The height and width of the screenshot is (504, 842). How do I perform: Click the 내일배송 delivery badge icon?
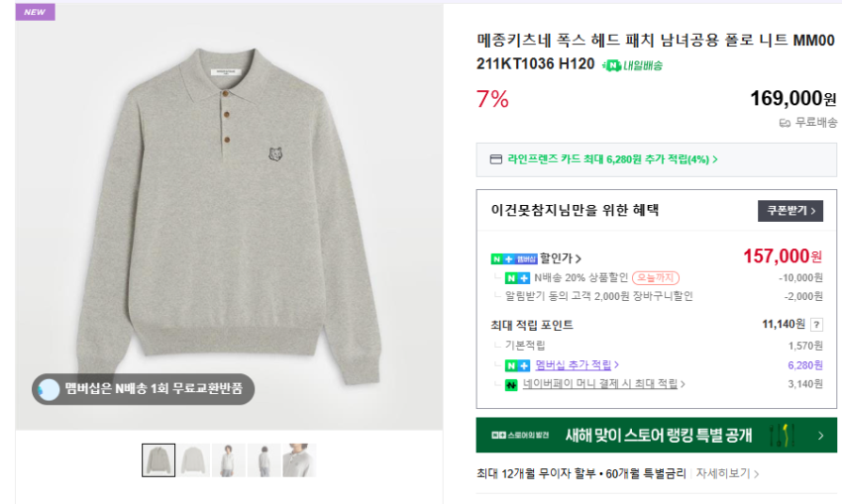(x=612, y=65)
